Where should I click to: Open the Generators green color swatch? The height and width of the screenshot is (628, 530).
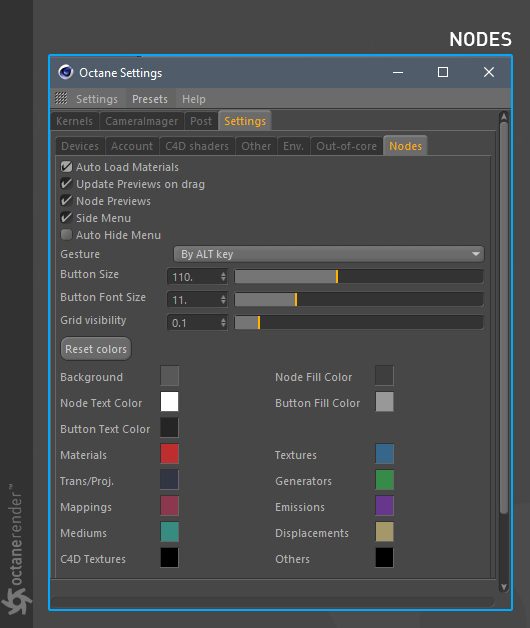coord(385,480)
